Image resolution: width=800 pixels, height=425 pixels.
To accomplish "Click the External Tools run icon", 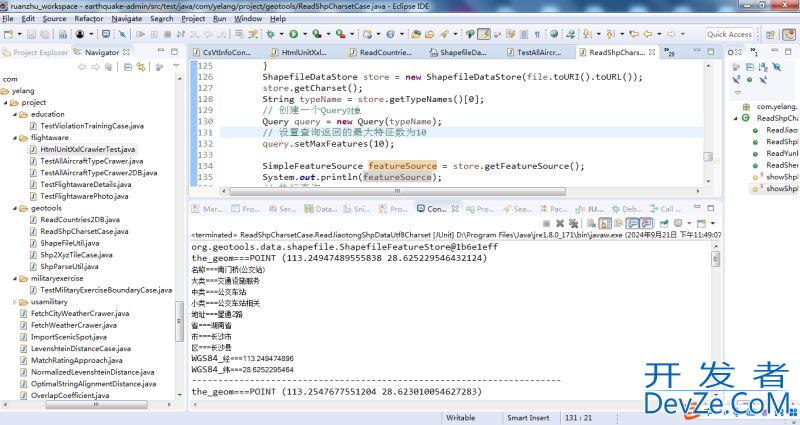I will pos(340,34).
